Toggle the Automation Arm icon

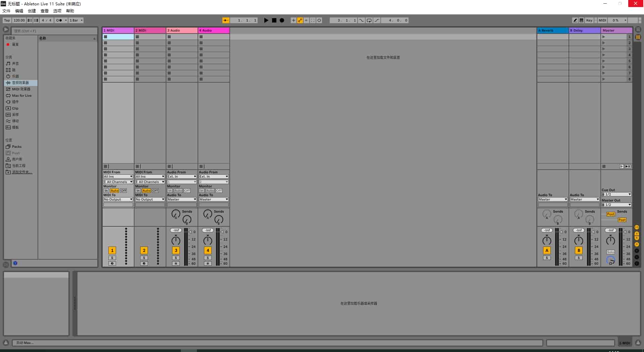(x=300, y=20)
